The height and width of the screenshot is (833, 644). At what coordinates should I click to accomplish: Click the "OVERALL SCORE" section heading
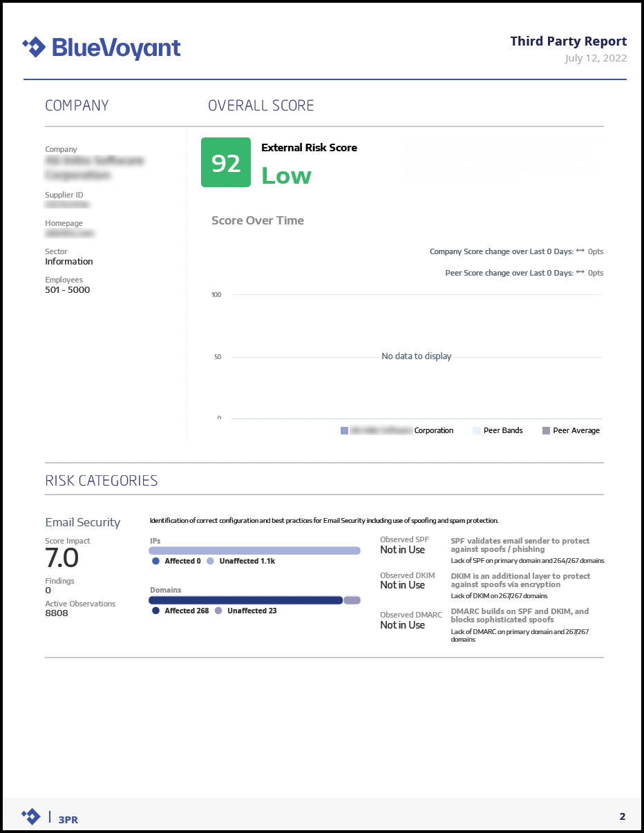click(x=261, y=106)
